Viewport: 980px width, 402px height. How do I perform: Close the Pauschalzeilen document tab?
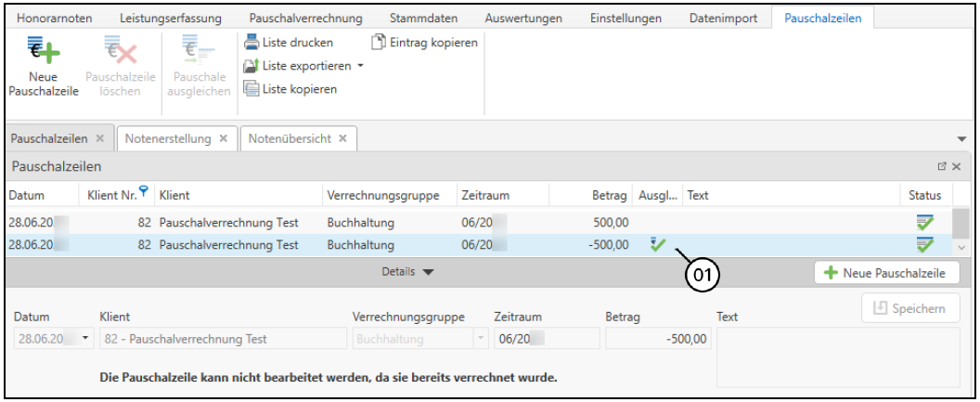(x=100, y=138)
